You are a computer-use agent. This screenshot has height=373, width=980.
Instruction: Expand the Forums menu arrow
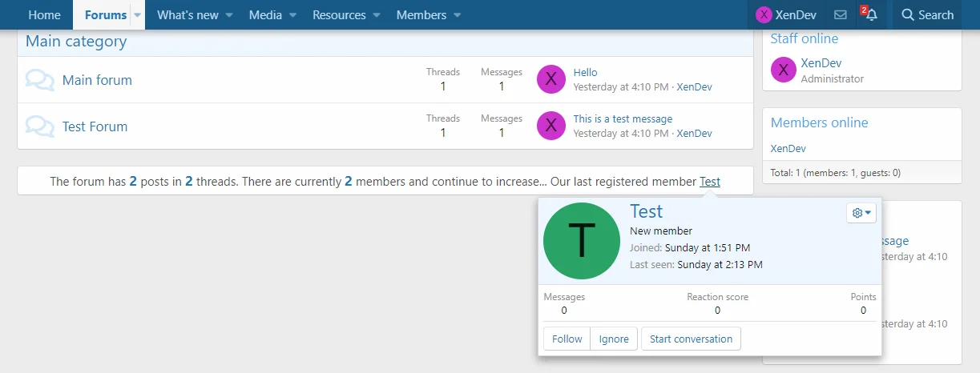pyautogui.click(x=137, y=15)
